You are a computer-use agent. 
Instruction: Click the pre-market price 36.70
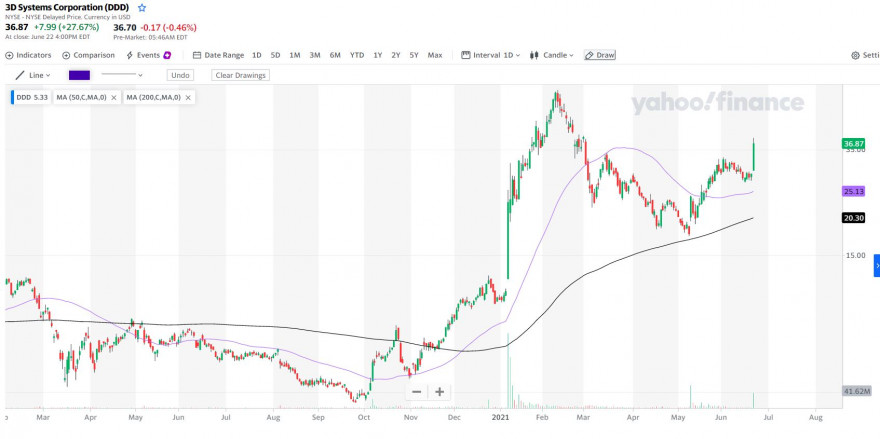point(124,27)
